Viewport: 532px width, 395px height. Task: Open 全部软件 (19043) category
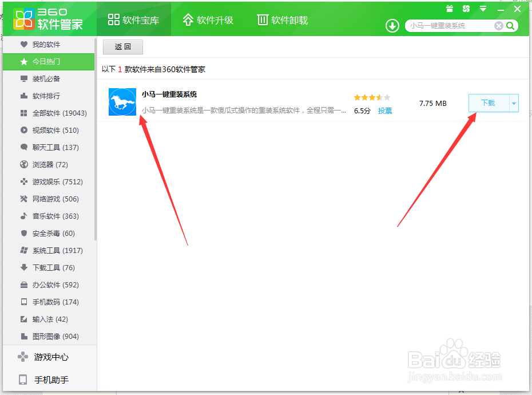49,113
